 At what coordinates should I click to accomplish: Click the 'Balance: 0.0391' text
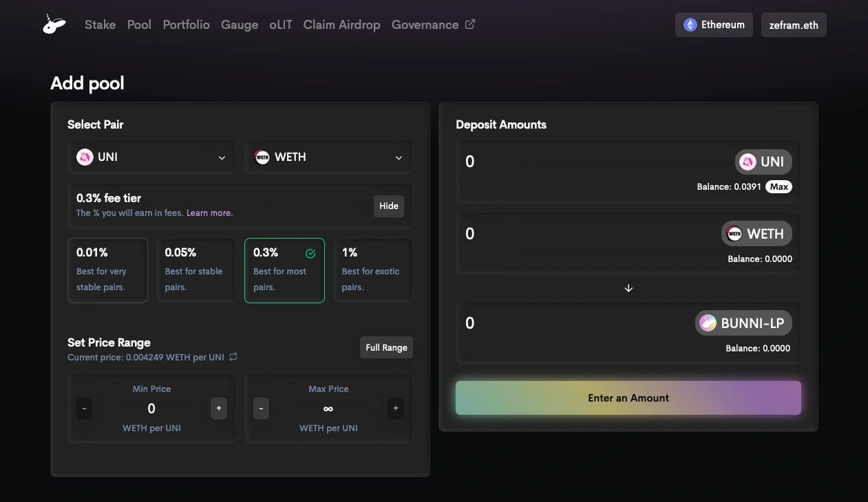729,186
